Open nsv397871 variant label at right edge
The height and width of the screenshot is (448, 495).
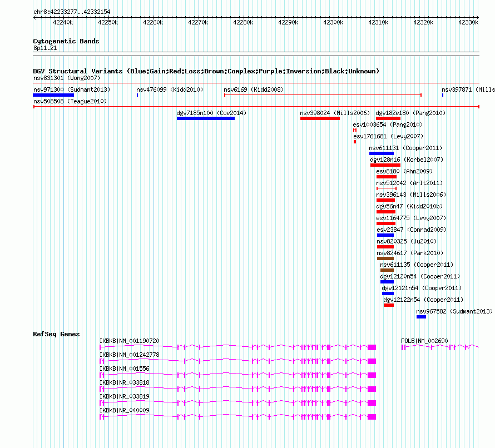tap(468, 89)
